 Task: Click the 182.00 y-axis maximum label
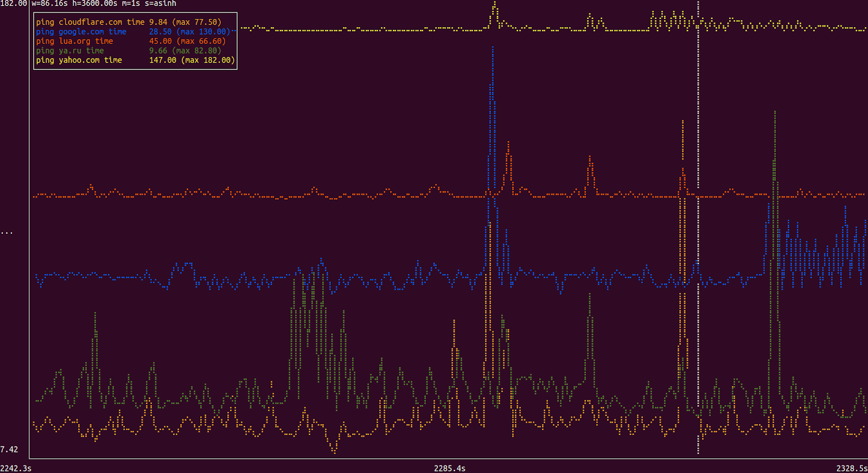(14, 4)
